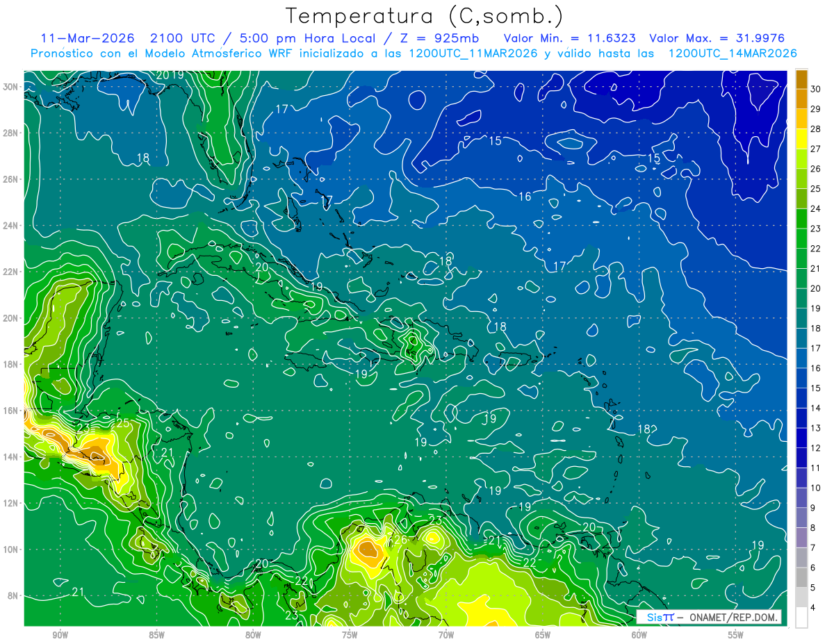Click the "28N" latitude label

point(10,133)
